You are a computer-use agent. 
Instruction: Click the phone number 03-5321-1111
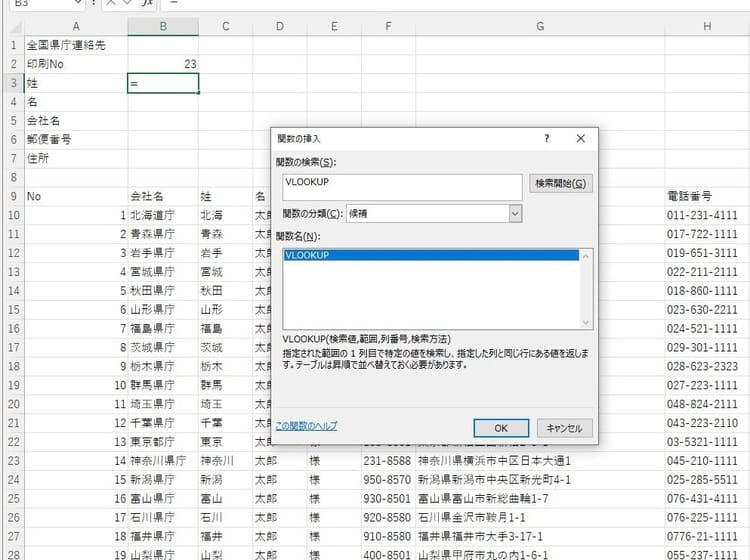point(707,442)
